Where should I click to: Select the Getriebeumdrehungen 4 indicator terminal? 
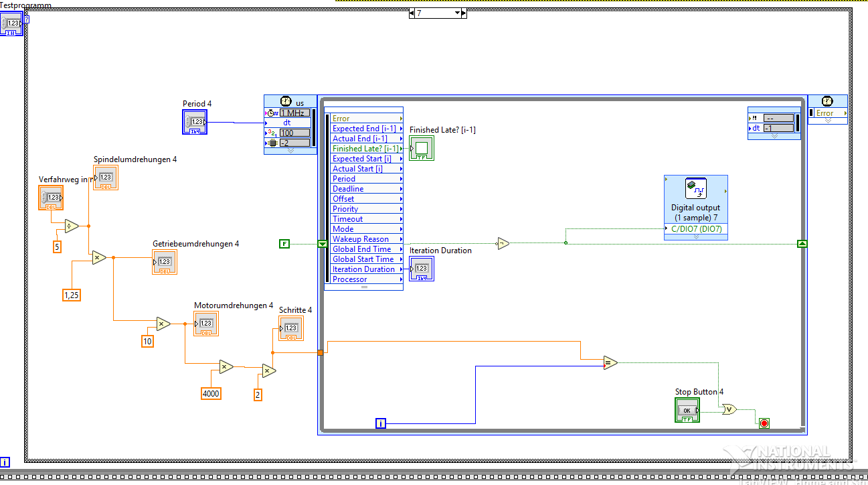(165, 262)
